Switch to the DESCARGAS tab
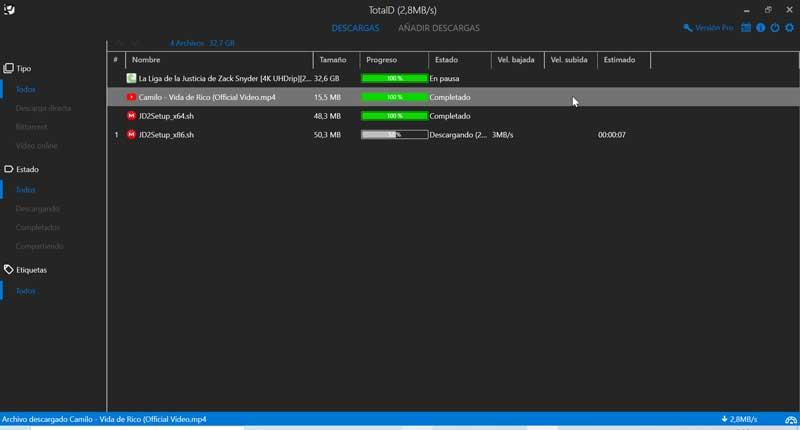Image resolution: width=800 pixels, height=430 pixels. point(355,28)
